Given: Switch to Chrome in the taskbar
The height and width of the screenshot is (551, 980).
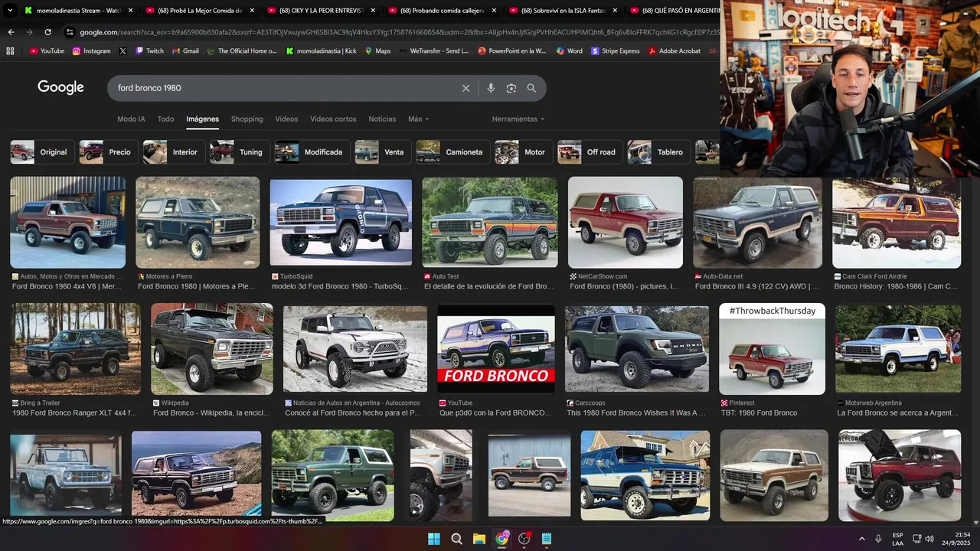Looking at the screenshot, I should coord(501,539).
